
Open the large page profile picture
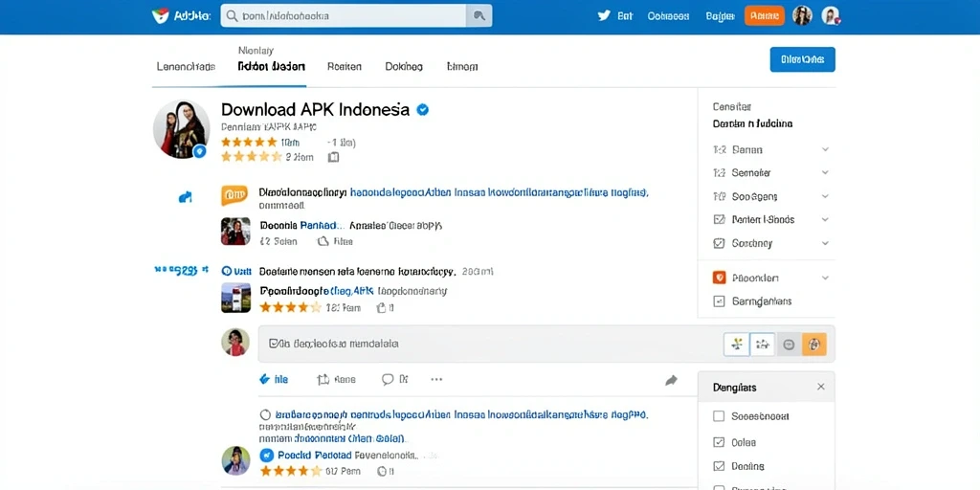[x=181, y=129]
